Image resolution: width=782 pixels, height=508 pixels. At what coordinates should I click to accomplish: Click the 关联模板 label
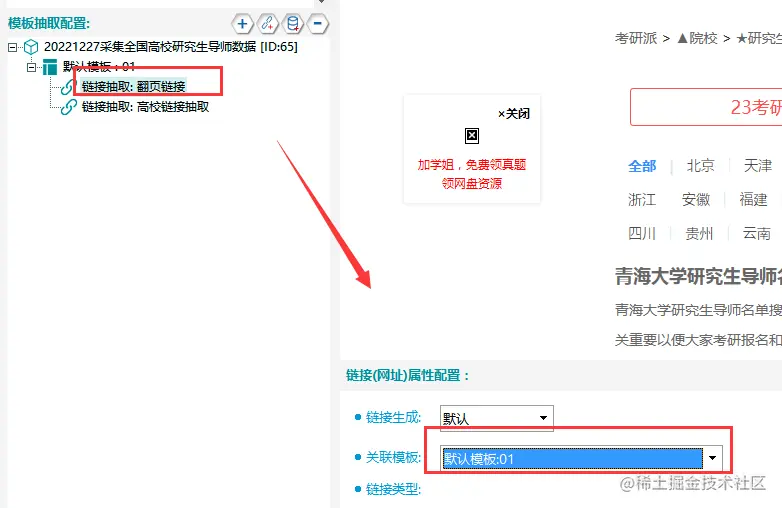393,457
